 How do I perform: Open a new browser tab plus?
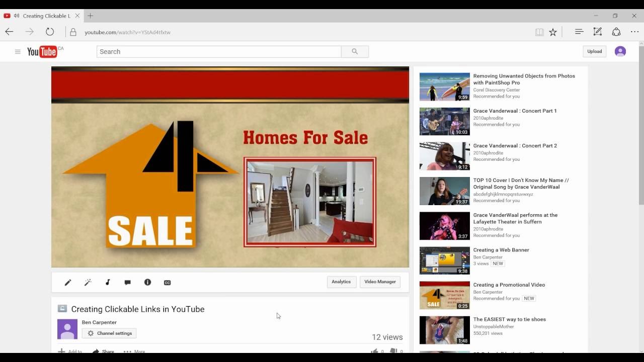pos(91,16)
